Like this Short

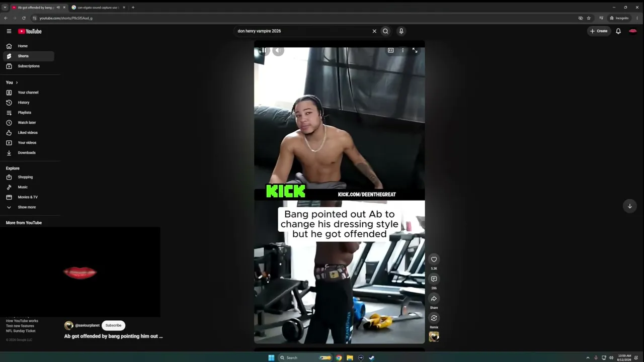[434, 259]
